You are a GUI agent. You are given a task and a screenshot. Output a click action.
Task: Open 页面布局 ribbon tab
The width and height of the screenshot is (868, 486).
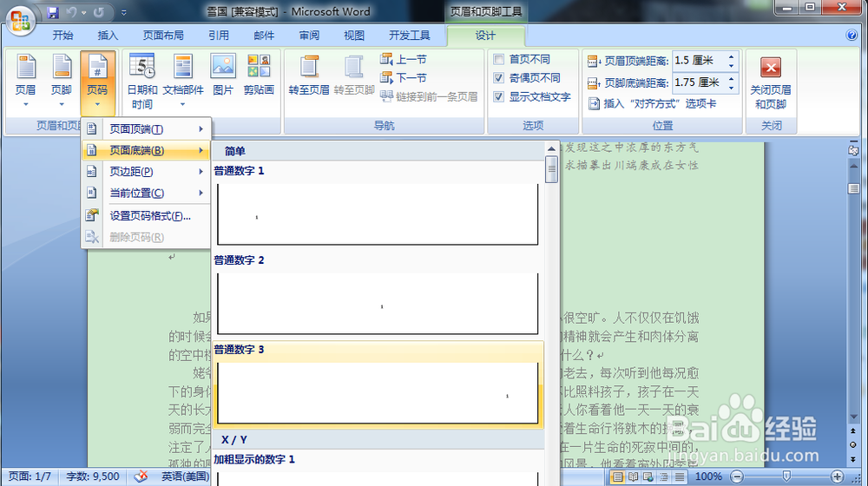point(163,36)
